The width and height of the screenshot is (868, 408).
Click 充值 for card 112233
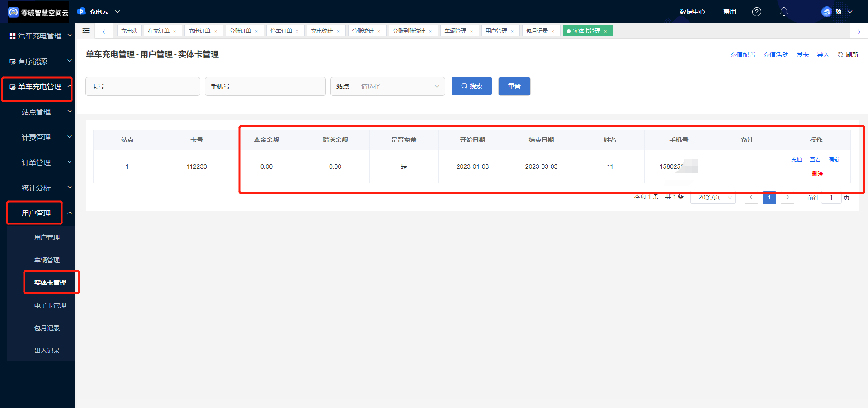797,160
